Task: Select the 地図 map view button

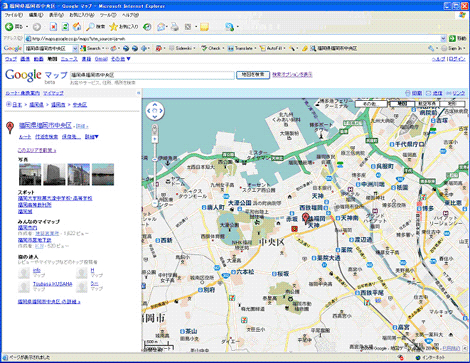Action: click(402, 104)
